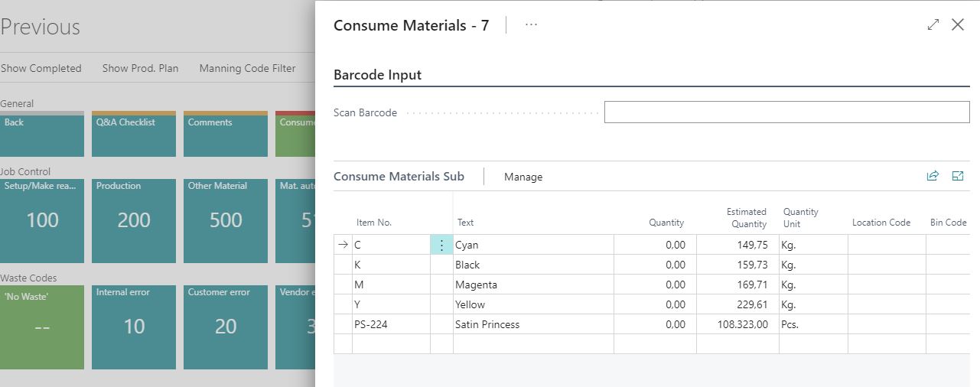The height and width of the screenshot is (387, 980).
Task: Click the Pcs. unit cell
Action: (x=813, y=324)
